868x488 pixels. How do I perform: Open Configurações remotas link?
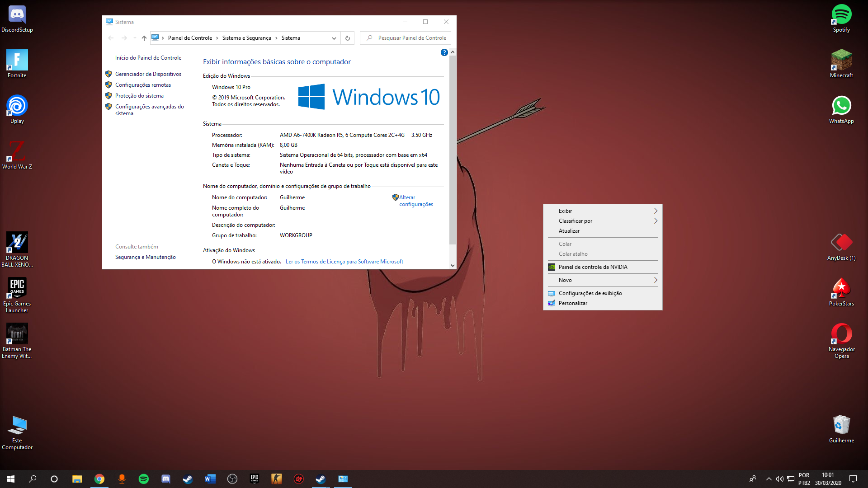coord(143,85)
